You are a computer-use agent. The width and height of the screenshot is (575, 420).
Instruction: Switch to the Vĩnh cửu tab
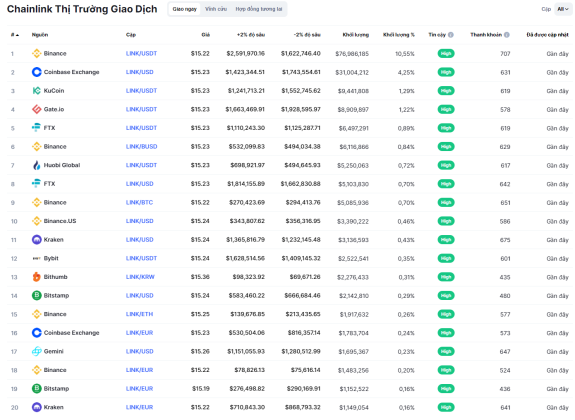click(x=216, y=9)
